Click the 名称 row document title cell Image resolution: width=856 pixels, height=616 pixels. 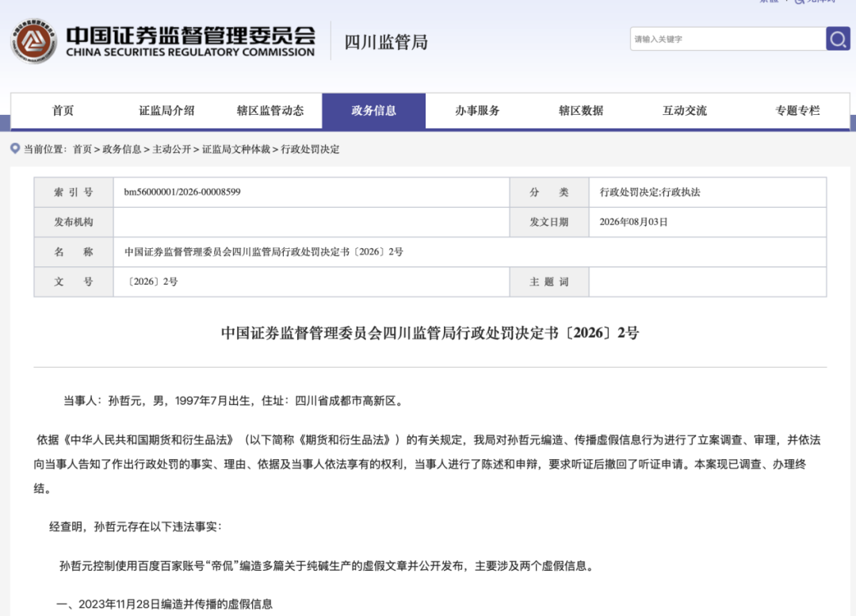click(470, 252)
